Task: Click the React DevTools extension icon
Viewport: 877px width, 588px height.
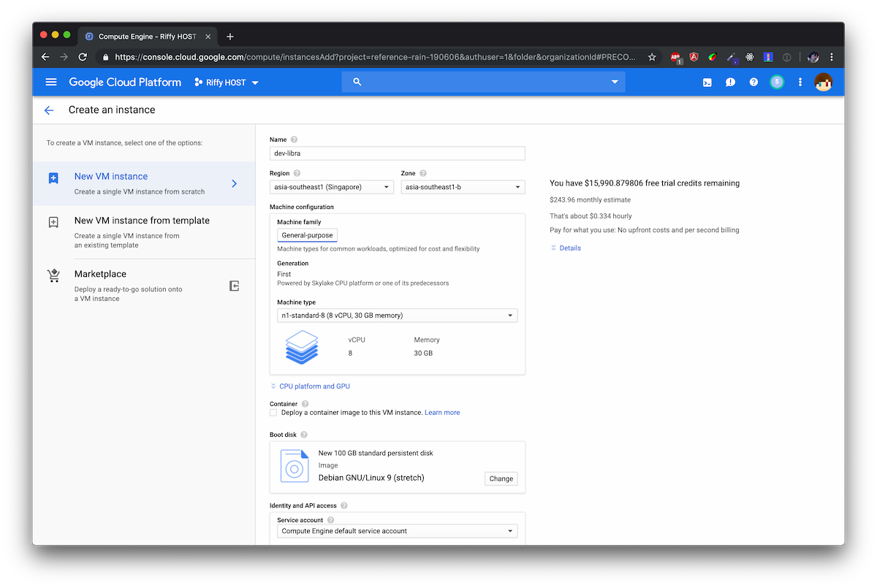Action: pos(750,57)
